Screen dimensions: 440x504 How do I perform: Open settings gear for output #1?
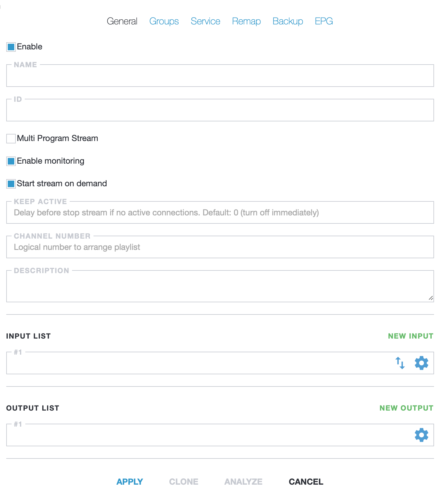(421, 435)
